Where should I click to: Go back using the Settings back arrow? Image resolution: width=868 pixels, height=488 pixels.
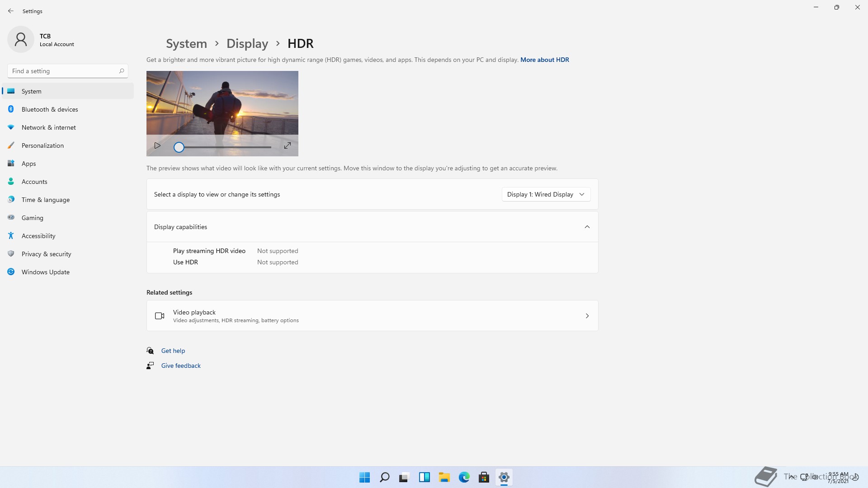click(11, 11)
